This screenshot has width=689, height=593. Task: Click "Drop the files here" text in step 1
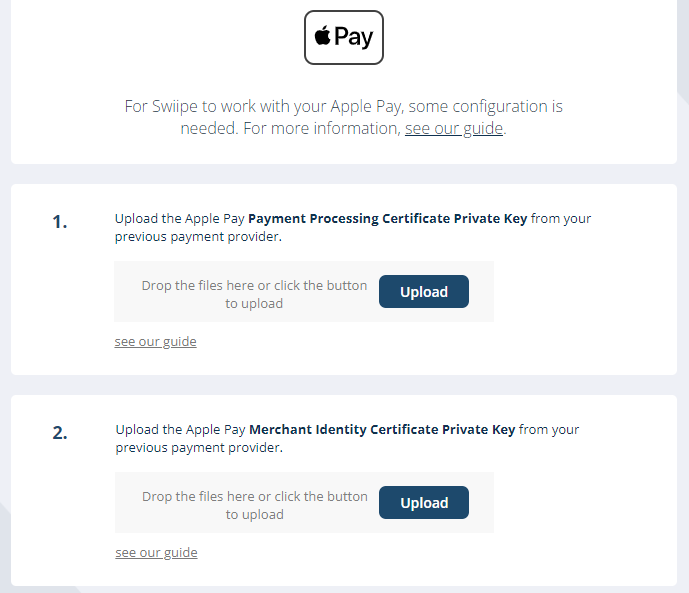point(254,285)
